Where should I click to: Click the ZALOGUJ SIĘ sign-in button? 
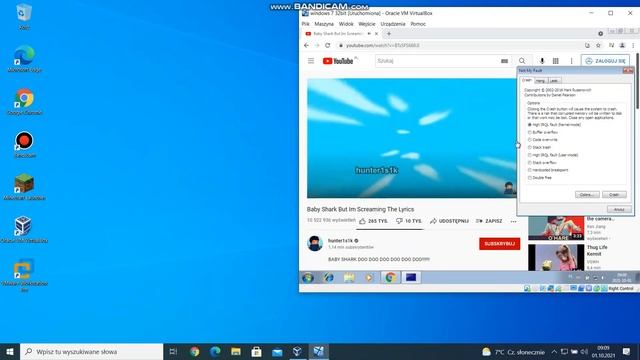(605, 61)
